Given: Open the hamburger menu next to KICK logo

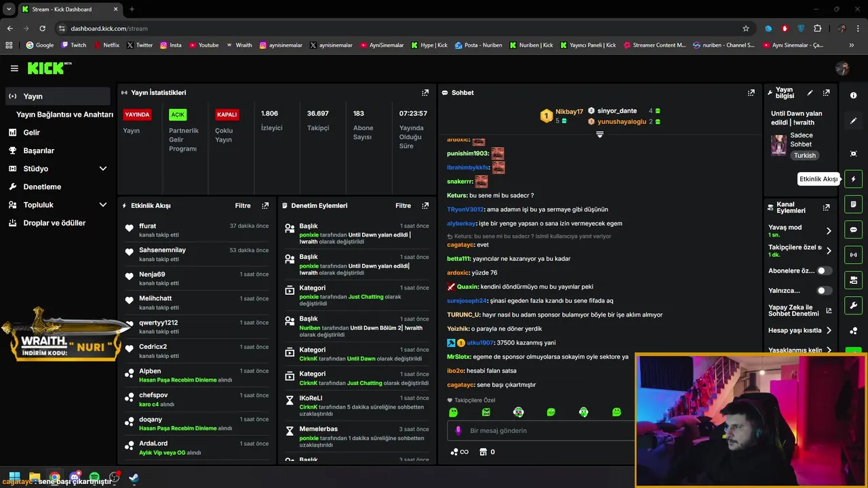Looking at the screenshot, I should coord(14,68).
